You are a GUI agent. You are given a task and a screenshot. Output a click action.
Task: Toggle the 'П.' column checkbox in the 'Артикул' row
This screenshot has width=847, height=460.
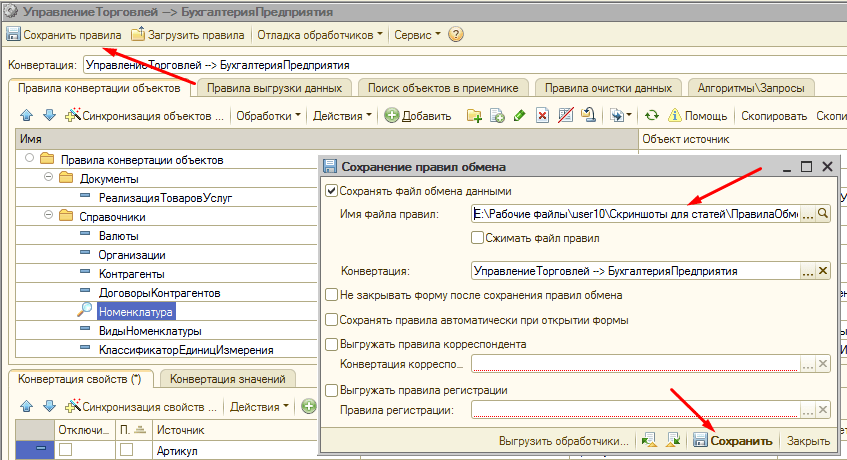pyautogui.click(x=126, y=449)
